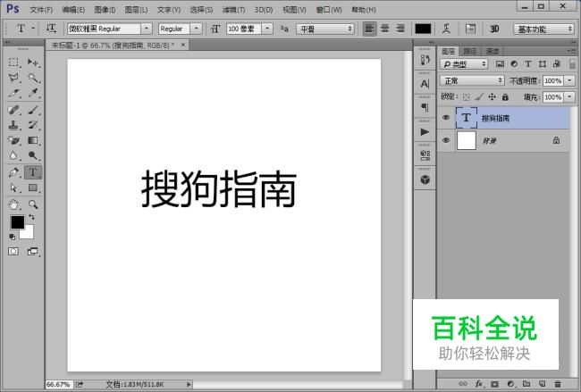Choose the Clone Stamp tool
The image size is (581, 392).
[13, 125]
